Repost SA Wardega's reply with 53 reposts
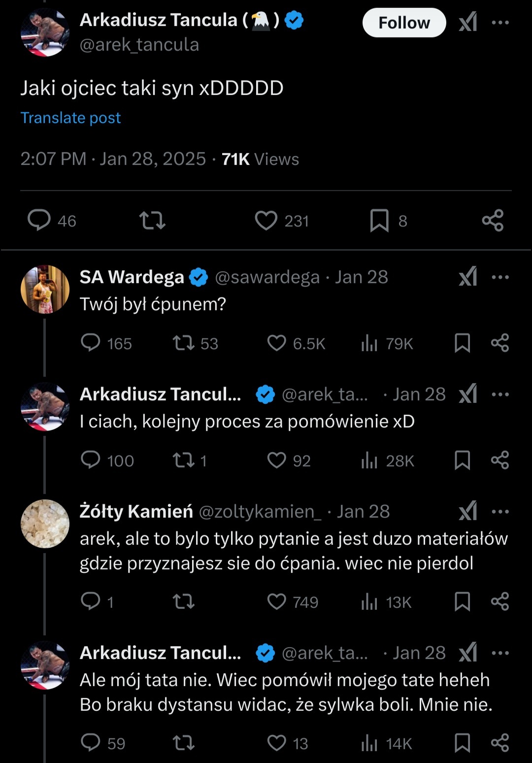Viewport: 532px width, 763px height. pyautogui.click(x=184, y=343)
